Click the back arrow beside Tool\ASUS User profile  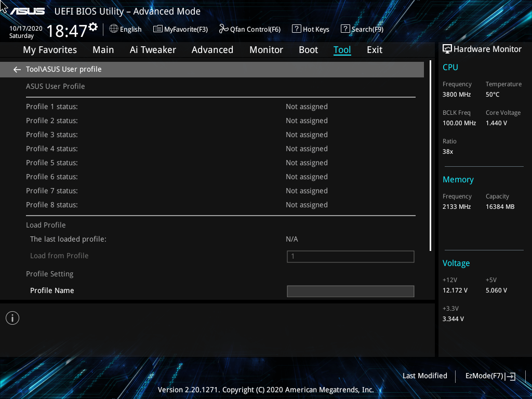pos(17,70)
